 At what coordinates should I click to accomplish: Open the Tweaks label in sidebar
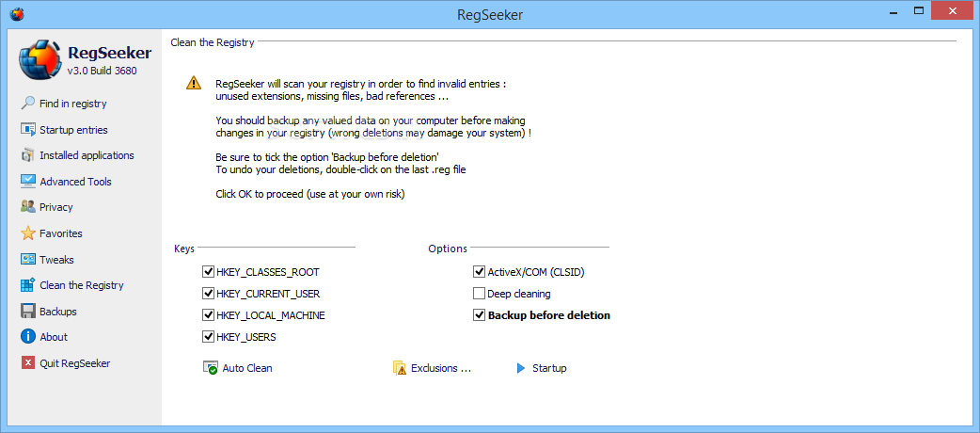pos(56,260)
